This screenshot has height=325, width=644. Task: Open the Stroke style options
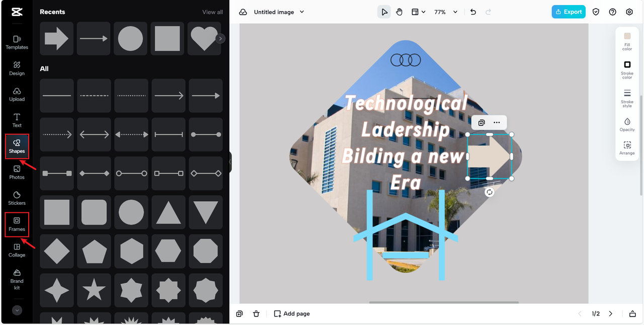click(x=627, y=98)
